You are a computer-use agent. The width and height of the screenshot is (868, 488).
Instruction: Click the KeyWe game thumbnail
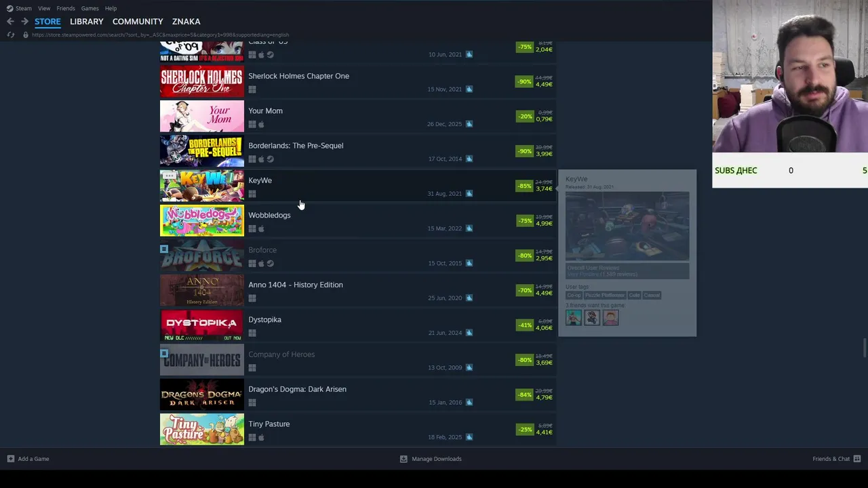coord(202,186)
